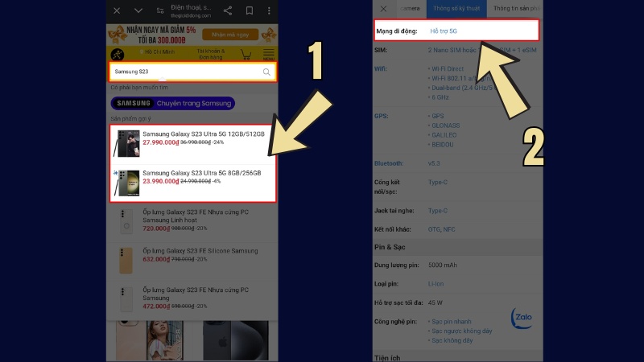This screenshot has height=362, width=644.
Task: Bookmark the page with bookmark icon
Action: coord(249,10)
